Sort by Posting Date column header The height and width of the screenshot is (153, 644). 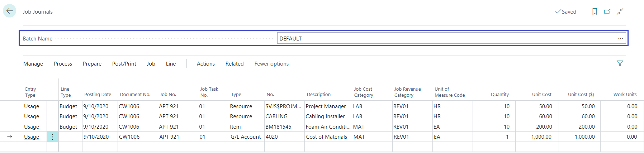[98, 95]
